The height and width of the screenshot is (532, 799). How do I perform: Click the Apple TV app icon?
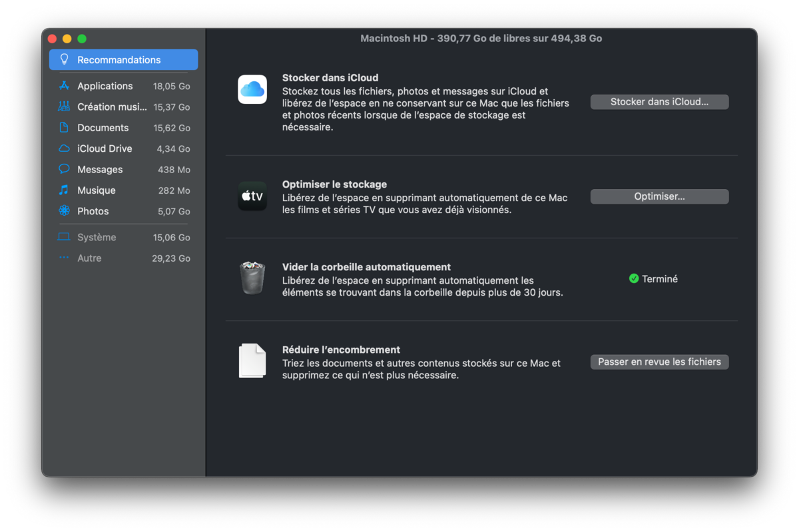click(252, 196)
